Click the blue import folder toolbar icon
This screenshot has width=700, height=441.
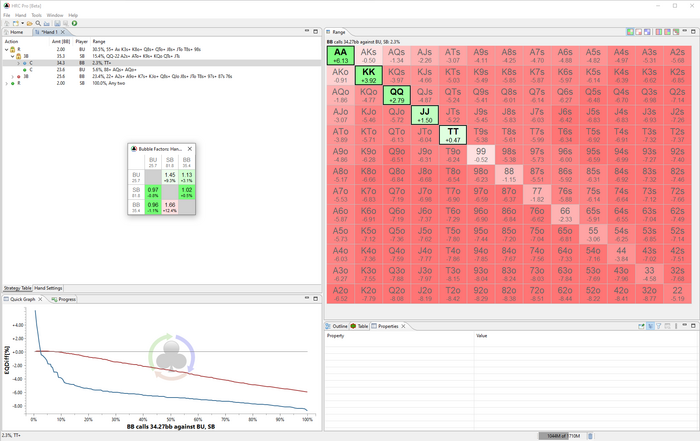click(x=46, y=23)
